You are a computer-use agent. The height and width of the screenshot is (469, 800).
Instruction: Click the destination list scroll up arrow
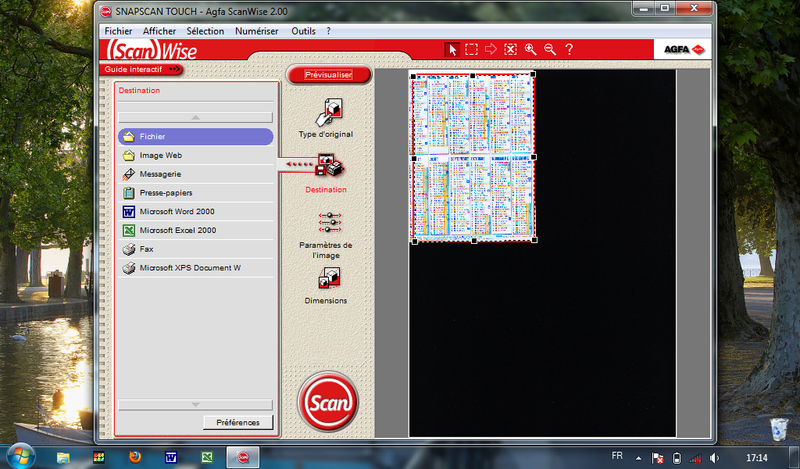tap(195, 117)
